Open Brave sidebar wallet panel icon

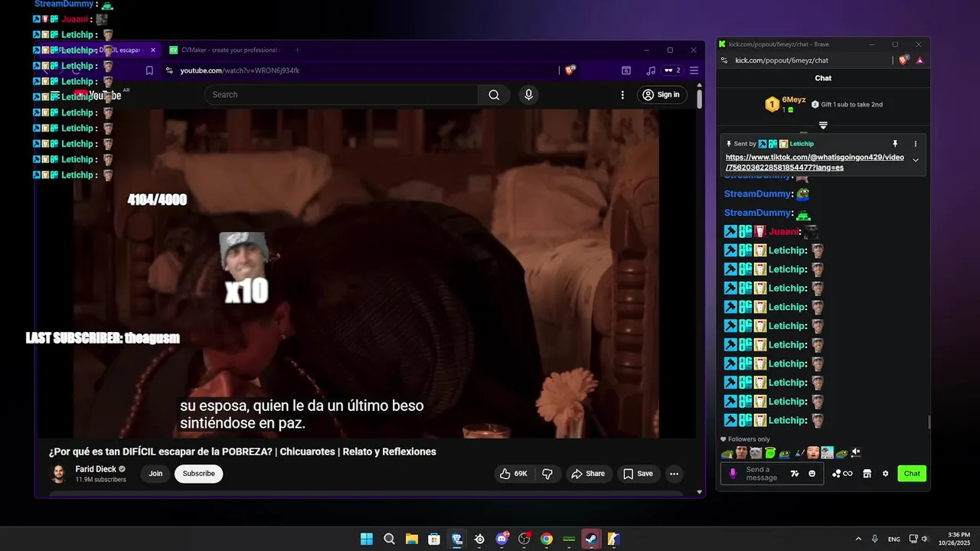pos(626,70)
